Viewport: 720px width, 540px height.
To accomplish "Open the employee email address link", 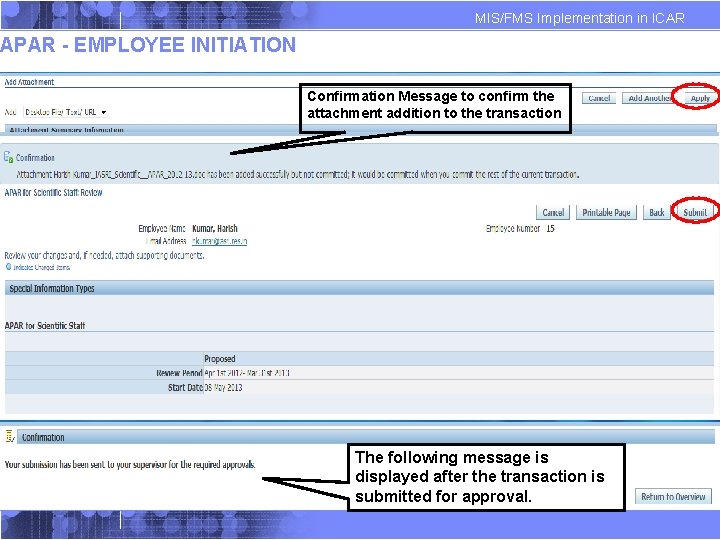I will [219, 241].
